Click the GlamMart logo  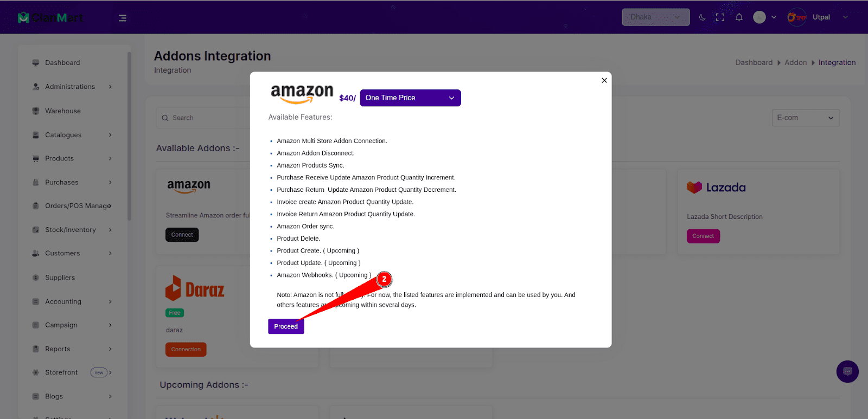(50, 17)
